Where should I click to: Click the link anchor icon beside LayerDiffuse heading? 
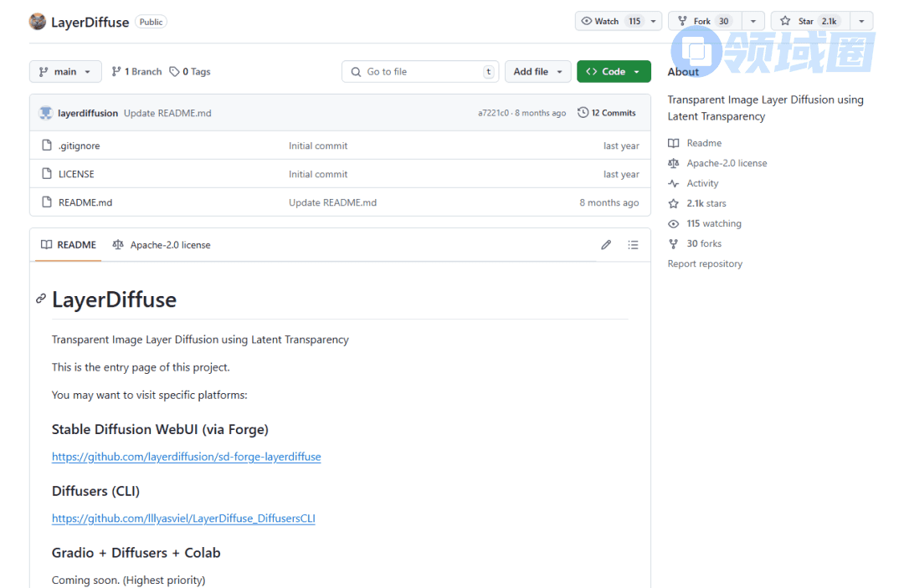click(40, 299)
